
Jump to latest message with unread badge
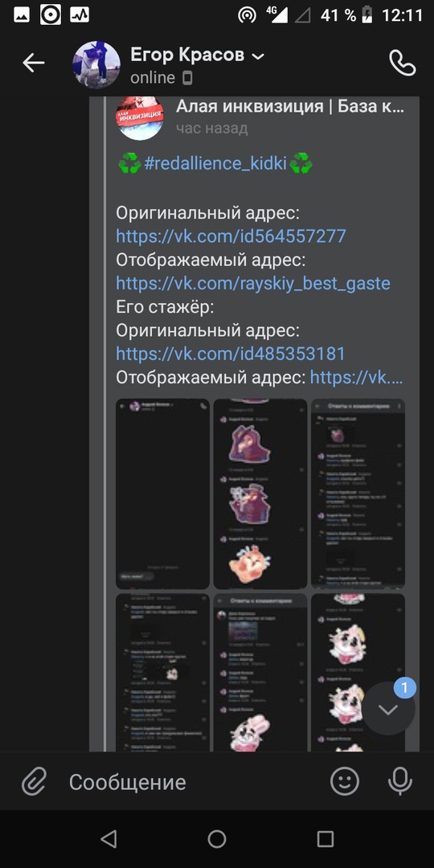tap(388, 708)
